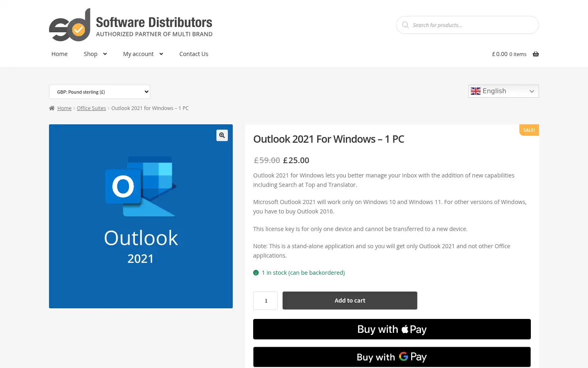Click the sale price £25.00
Viewport: 588px width, 368px height.
coord(296,160)
